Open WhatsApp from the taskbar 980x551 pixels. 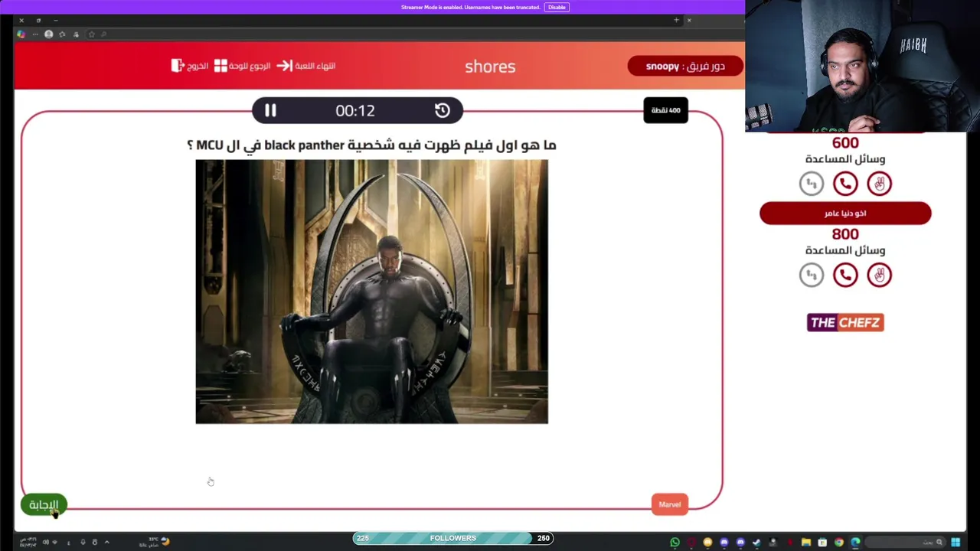tap(675, 543)
